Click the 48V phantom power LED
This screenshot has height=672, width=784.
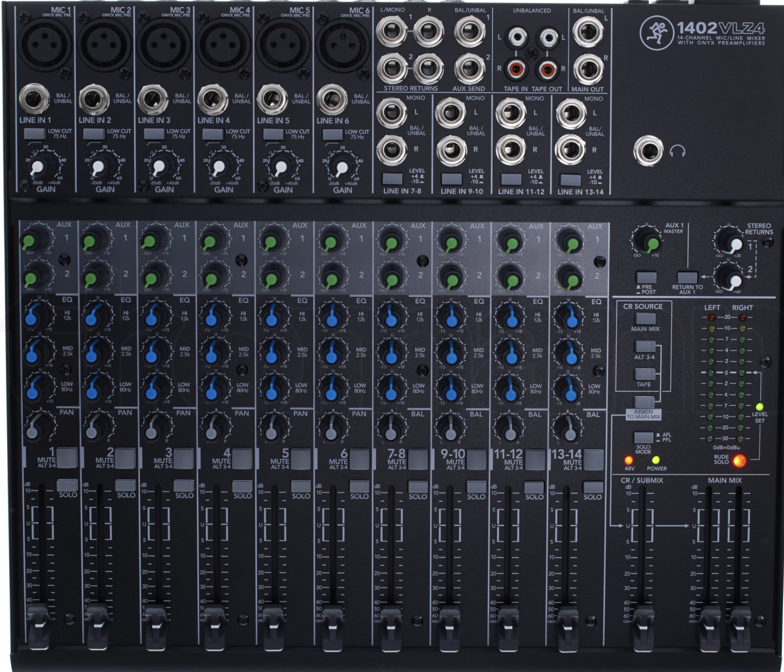click(628, 460)
